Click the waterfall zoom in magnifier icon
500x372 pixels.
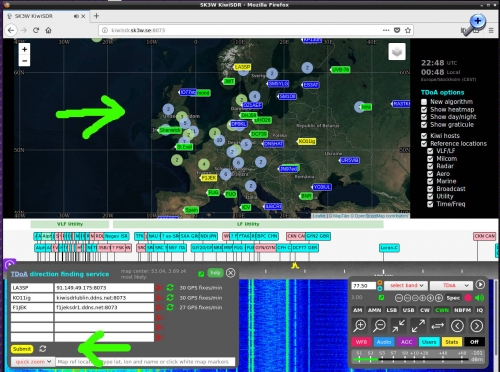click(x=360, y=325)
